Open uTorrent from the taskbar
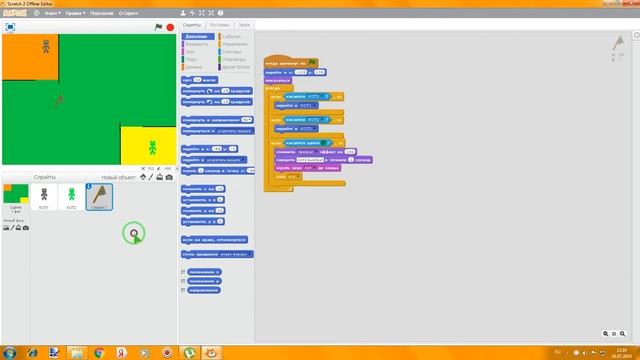Viewport: 640px width, 360px height. click(189, 353)
